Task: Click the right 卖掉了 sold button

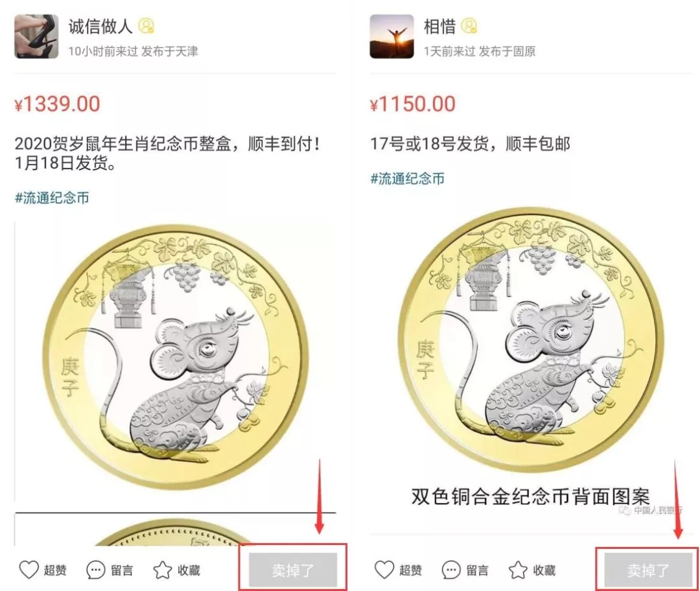Action: tap(647, 570)
